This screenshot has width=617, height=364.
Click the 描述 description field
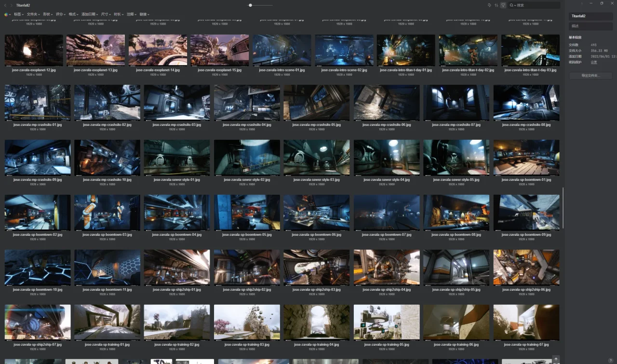pyautogui.click(x=590, y=26)
